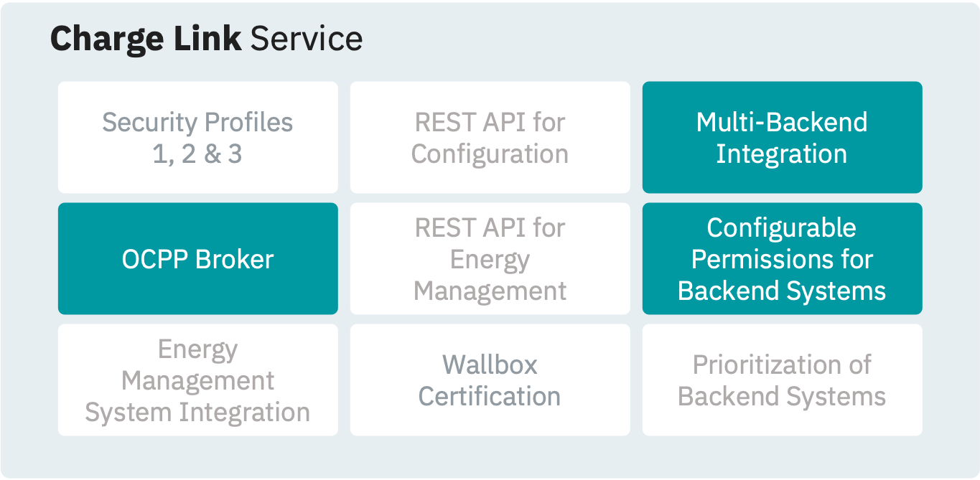
Task: Click the Wallbox Certification tile
Action: click(x=490, y=380)
